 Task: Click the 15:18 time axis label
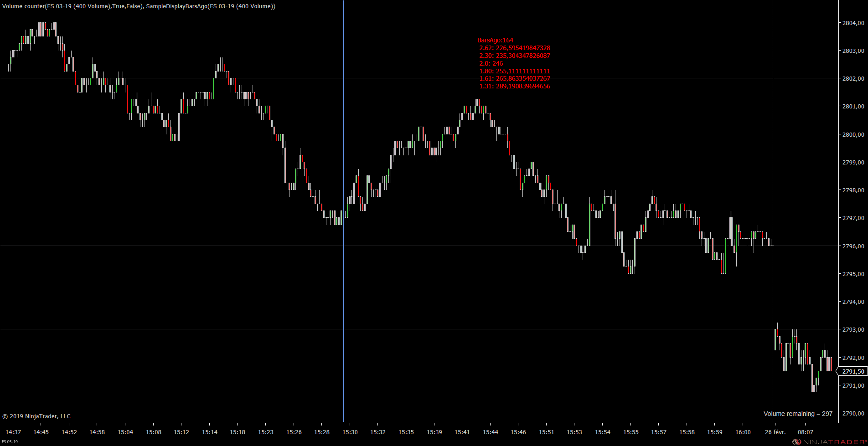click(x=238, y=432)
